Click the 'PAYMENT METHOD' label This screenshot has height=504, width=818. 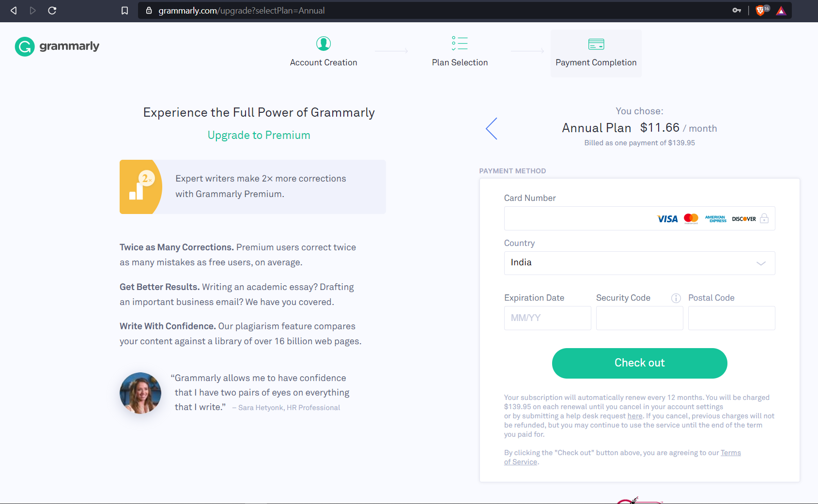click(512, 171)
